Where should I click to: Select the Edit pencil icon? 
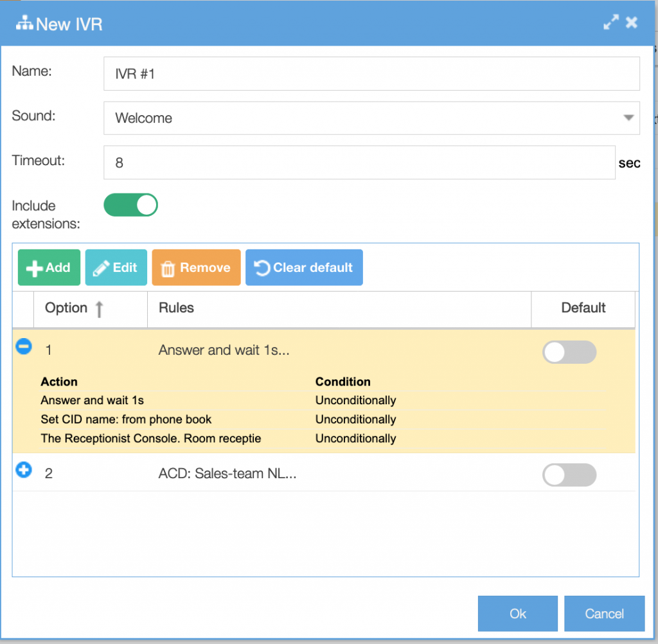coord(102,267)
